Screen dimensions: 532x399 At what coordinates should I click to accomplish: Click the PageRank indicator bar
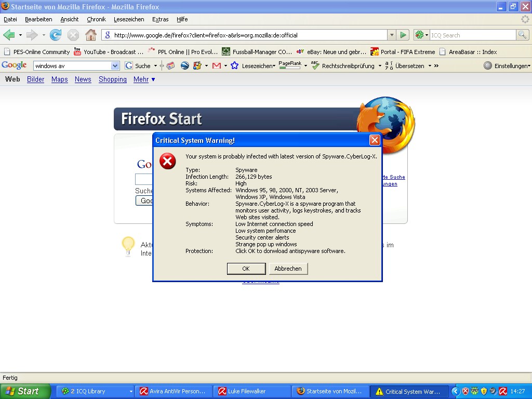coord(290,65)
